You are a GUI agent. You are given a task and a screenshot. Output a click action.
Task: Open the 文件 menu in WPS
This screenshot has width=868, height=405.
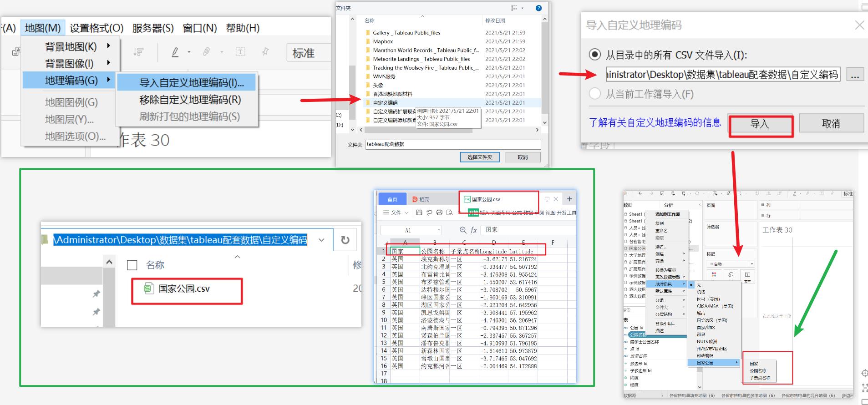tap(396, 213)
